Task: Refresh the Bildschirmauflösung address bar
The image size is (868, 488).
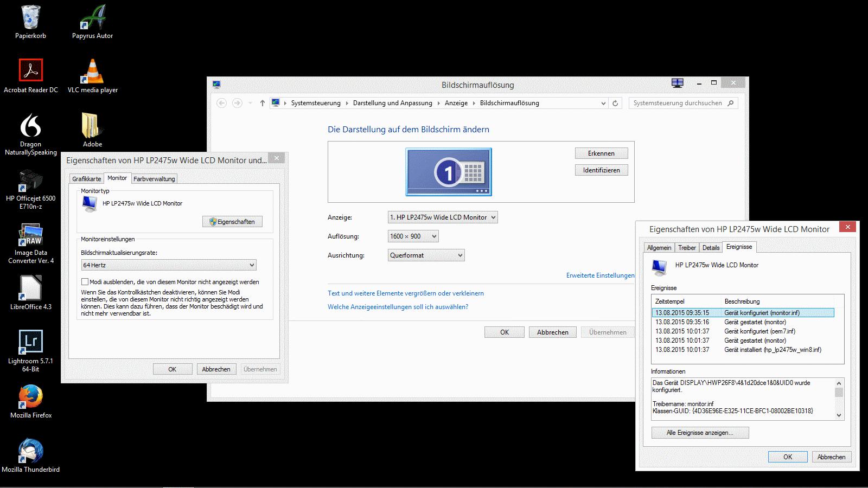Action: click(x=615, y=103)
